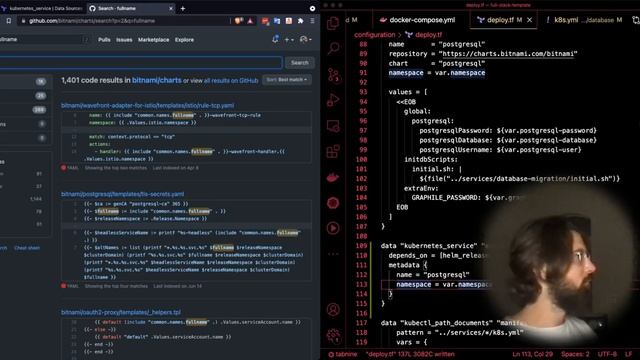Focus the large GitHub search input field
640x360 pixels.
[x=141, y=62]
